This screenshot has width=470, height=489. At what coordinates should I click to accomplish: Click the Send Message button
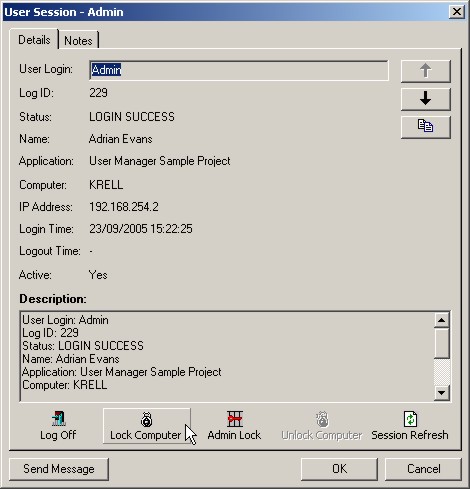[59, 469]
